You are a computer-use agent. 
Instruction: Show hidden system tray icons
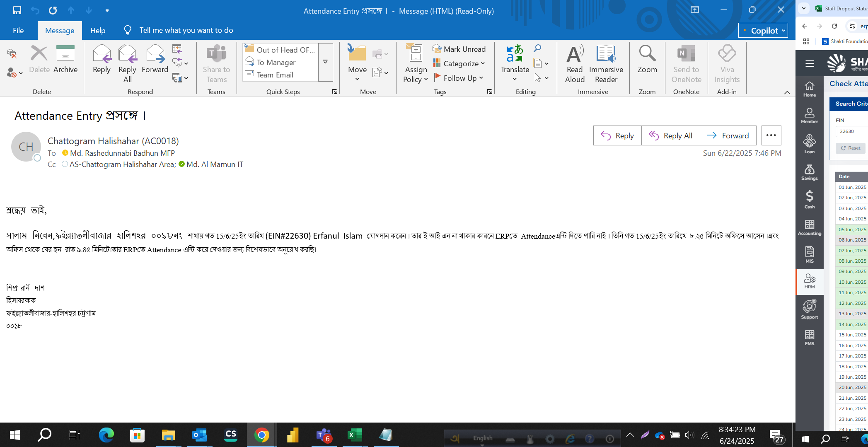tap(630, 435)
